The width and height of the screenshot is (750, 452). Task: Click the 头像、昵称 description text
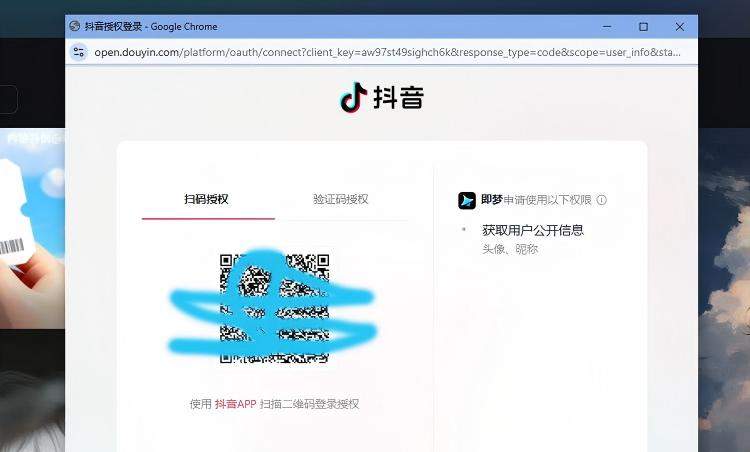510,249
